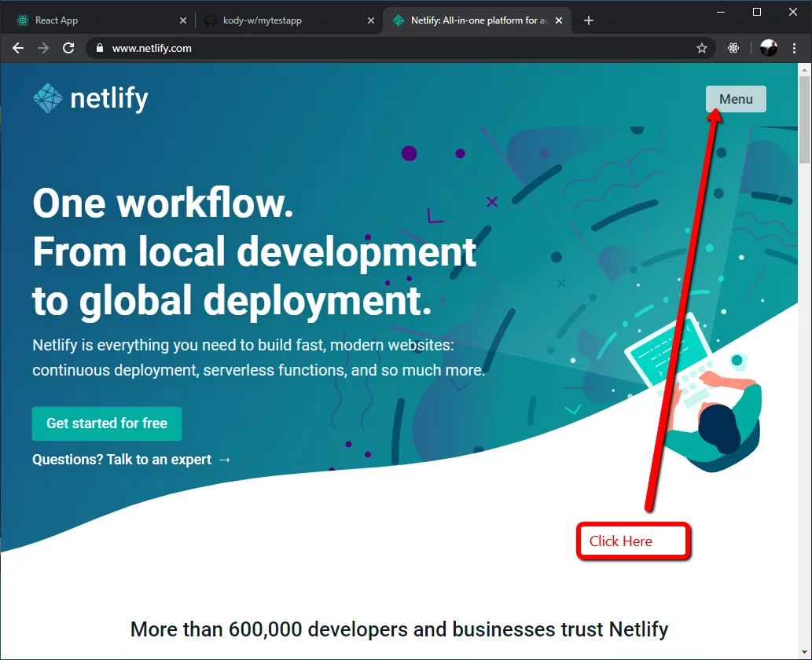Maximize the Chrome window
This screenshot has height=660, width=812.
pos(757,12)
